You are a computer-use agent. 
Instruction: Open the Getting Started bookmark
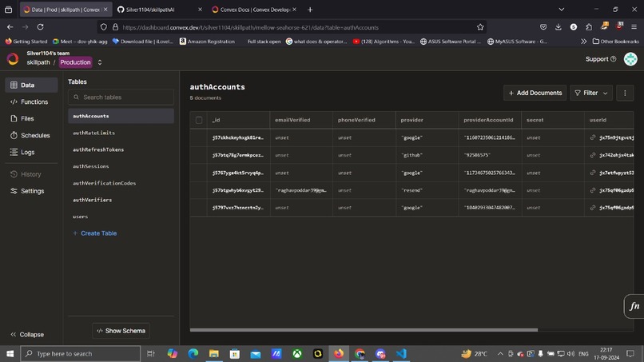(x=26, y=42)
